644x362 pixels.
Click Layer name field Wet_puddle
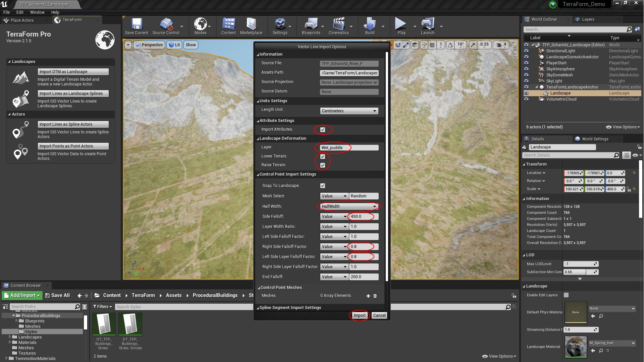point(349,148)
